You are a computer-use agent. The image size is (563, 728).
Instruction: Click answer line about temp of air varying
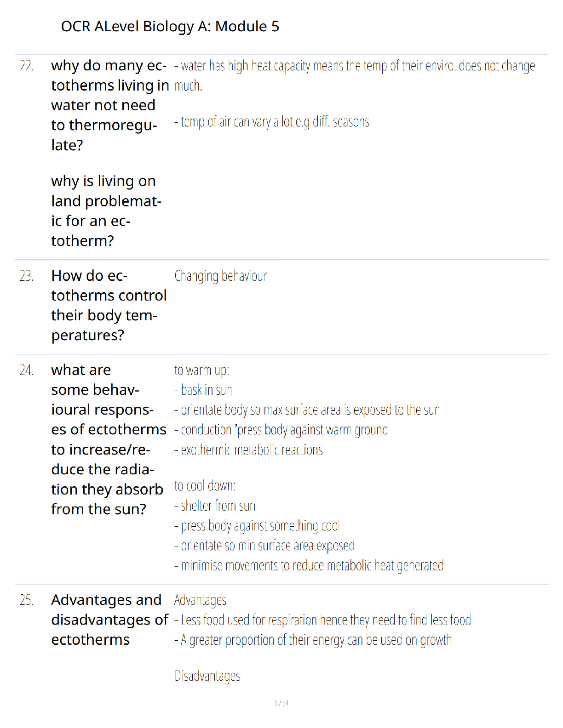pyautogui.click(x=272, y=122)
